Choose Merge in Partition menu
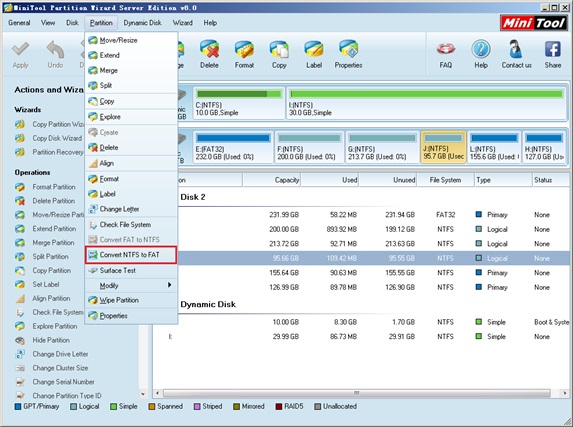 (x=131, y=71)
